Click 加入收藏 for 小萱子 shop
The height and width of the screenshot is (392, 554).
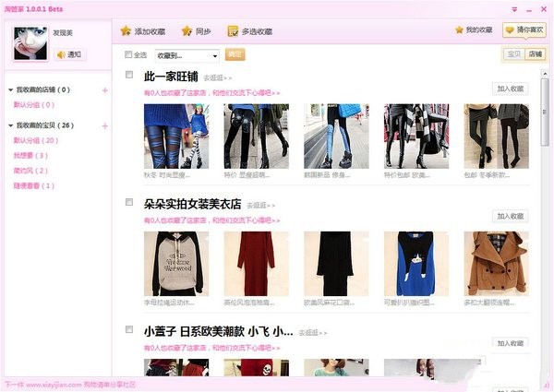click(x=511, y=342)
